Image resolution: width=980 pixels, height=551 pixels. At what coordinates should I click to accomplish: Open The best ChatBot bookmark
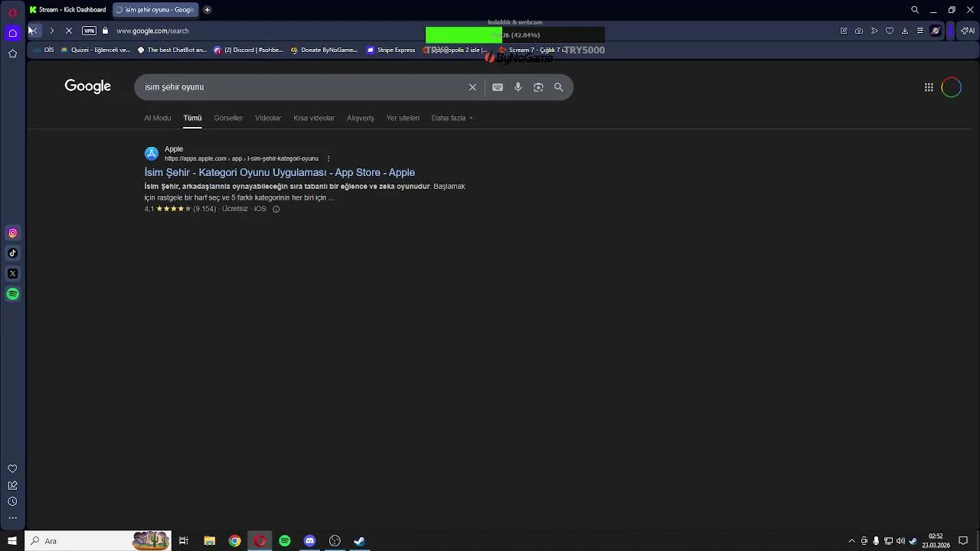172,50
